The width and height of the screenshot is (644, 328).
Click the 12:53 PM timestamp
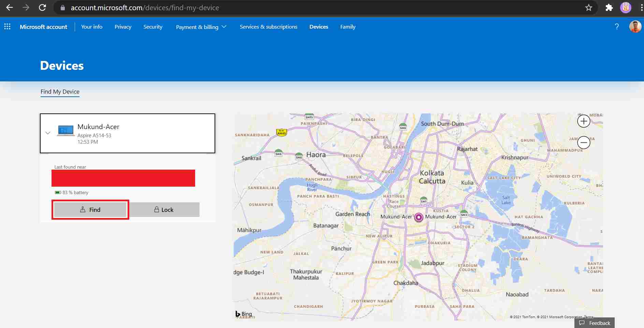click(88, 142)
